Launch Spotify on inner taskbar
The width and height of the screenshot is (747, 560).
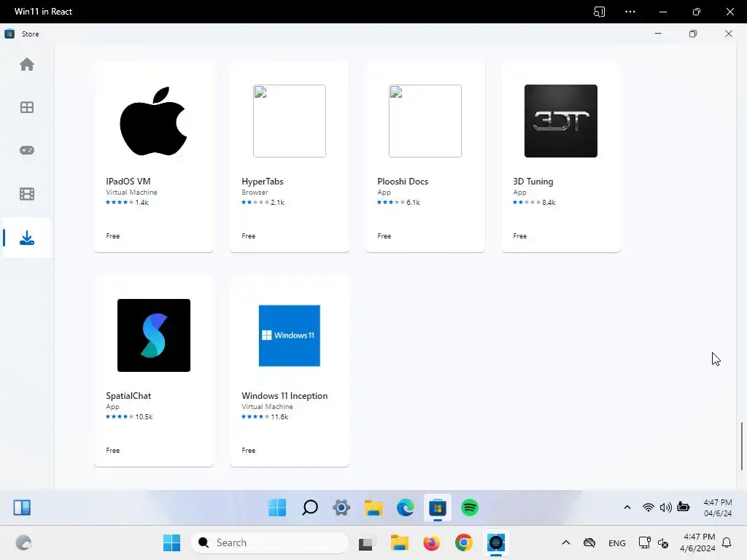pos(470,507)
